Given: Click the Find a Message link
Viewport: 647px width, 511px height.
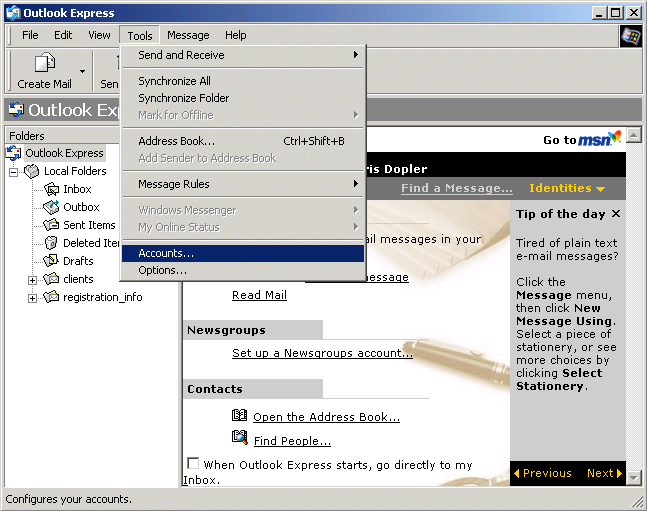Looking at the screenshot, I should [x=457, y=188].
